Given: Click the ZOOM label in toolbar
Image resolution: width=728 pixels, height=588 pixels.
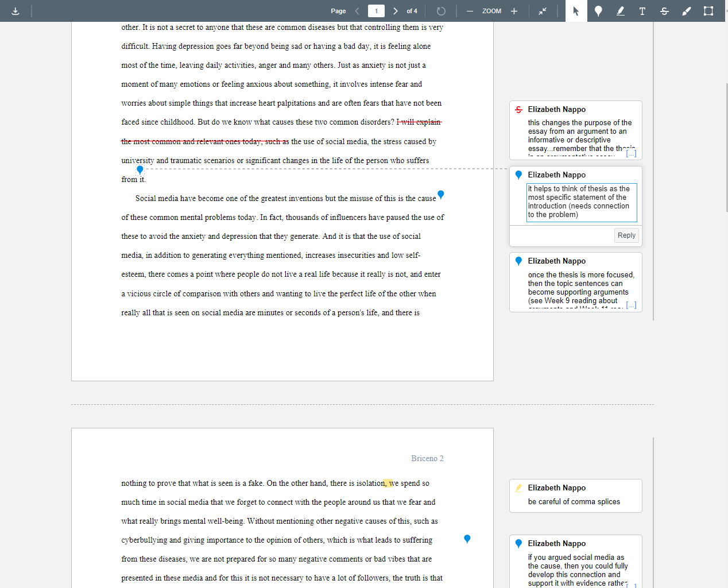Looking at the screenshot, I should [x=491, y=11].
